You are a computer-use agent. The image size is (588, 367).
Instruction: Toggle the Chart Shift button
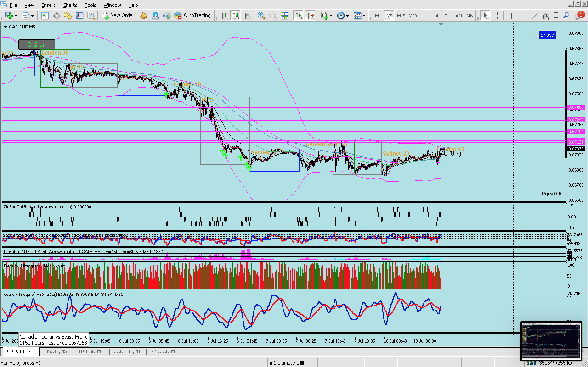[x=311, y=16]
